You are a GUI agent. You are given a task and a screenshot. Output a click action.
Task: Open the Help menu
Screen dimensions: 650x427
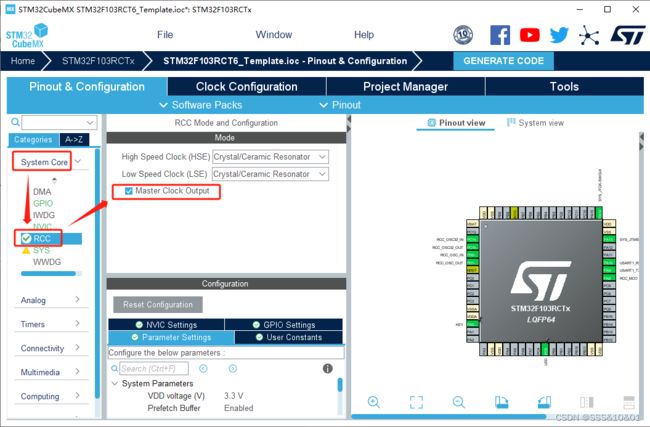[x=364, y=35]
